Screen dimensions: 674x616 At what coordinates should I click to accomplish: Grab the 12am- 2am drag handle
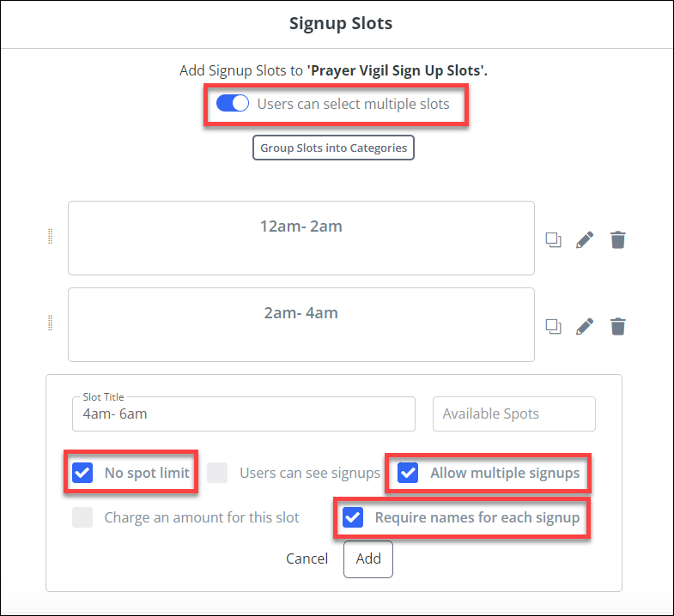(x=51, y=238)
